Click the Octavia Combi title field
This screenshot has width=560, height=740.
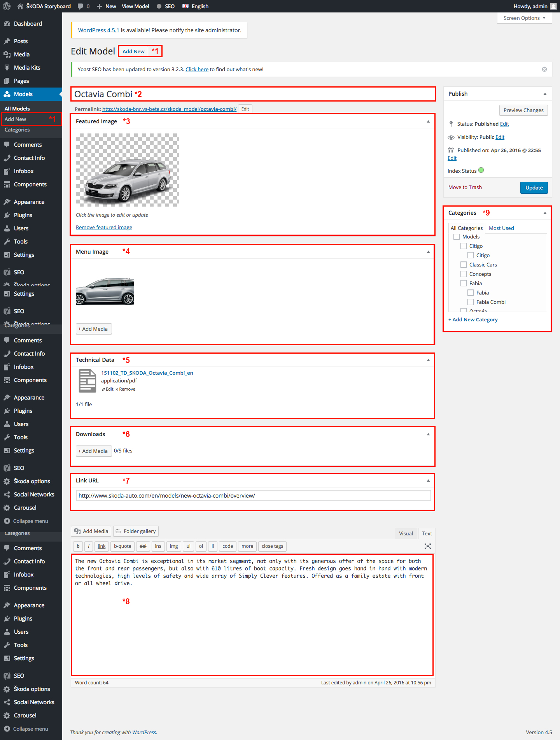tap(253, 94)
